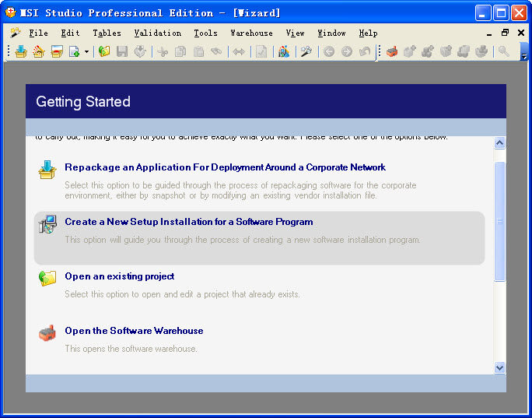Click the scrollbar up arrow in wizard
The width and height of the screenshot is (532, 418).
(x=499, y=143)
